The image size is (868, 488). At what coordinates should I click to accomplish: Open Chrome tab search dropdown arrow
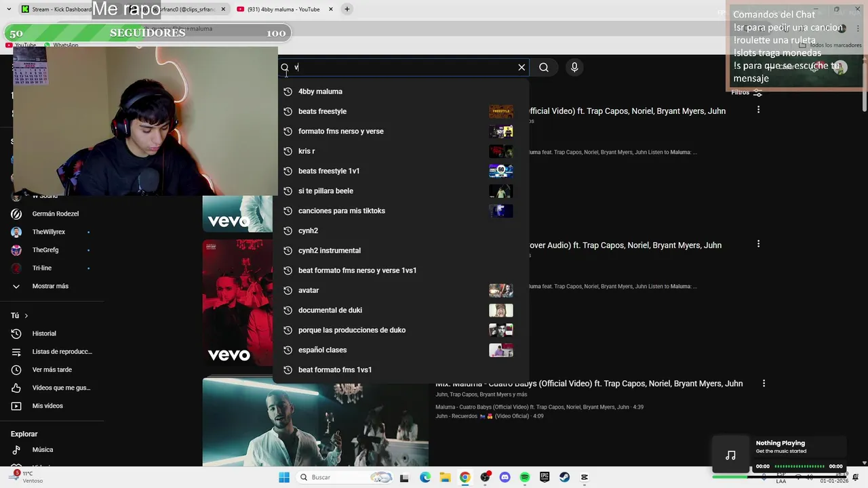[9, 9]
